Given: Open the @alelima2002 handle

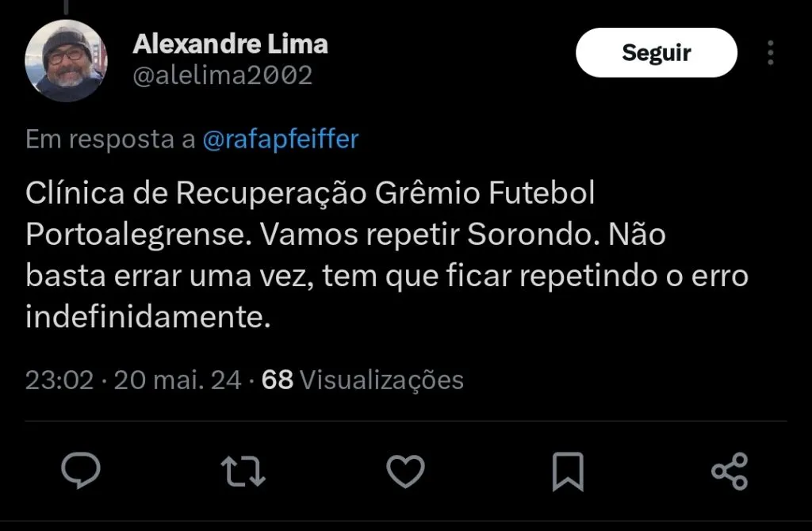Looking at the screenshot, I should (x=223, y=75).
